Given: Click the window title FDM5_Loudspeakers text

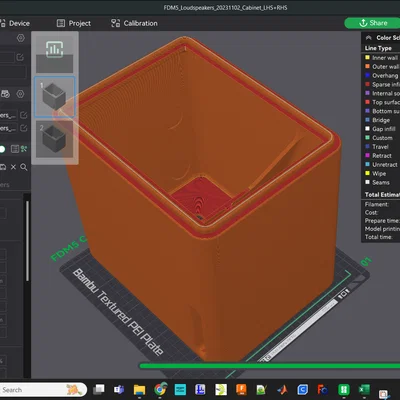Looking at the screenshot, I should [x=225, y=7].
